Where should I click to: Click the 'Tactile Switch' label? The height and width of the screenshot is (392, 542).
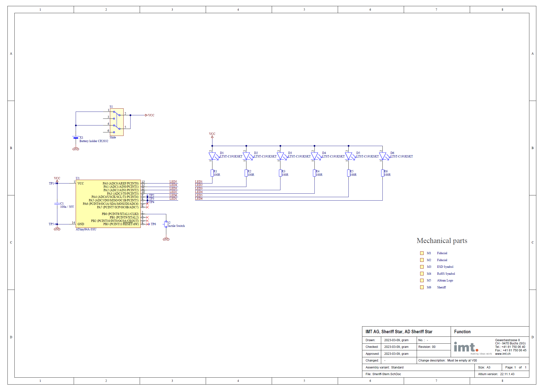coord(176,226)
